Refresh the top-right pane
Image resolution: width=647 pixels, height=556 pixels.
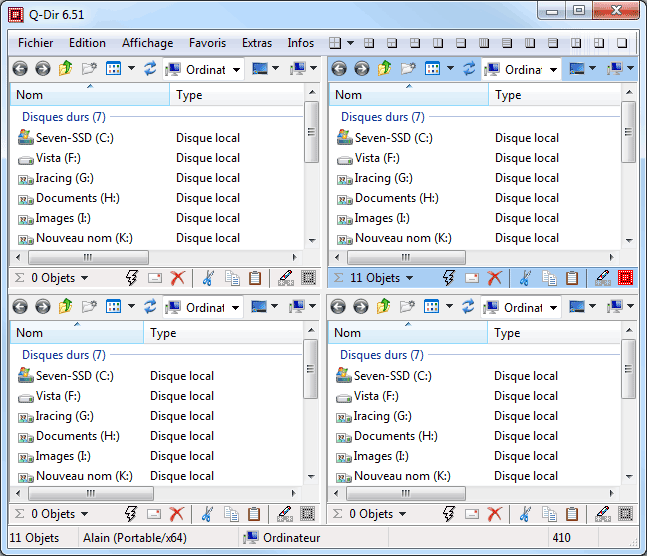[x=469, y=69]
